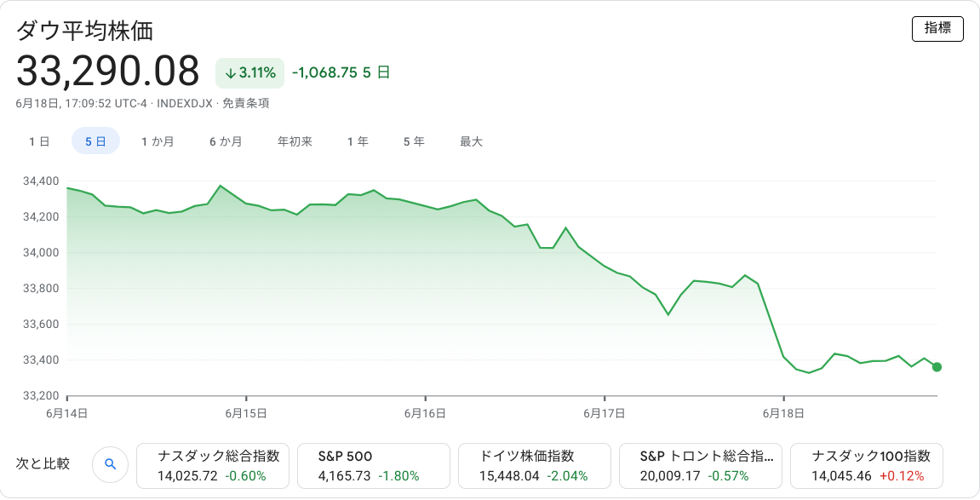Viewport: 980px width, 500px height.
Task: Select the 1年 time range
Action: [x=358, y=142]
